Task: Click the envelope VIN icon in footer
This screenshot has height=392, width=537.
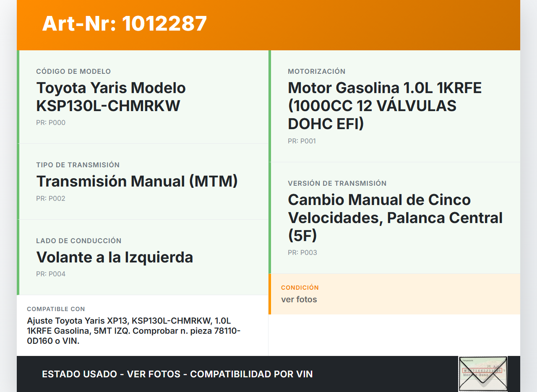Action: point(482,374)
